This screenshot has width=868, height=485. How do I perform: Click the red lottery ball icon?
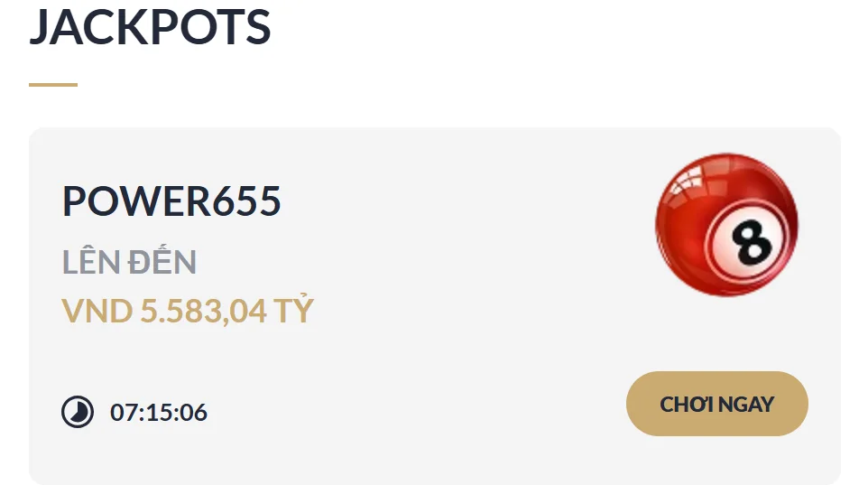tap(726, 225)
